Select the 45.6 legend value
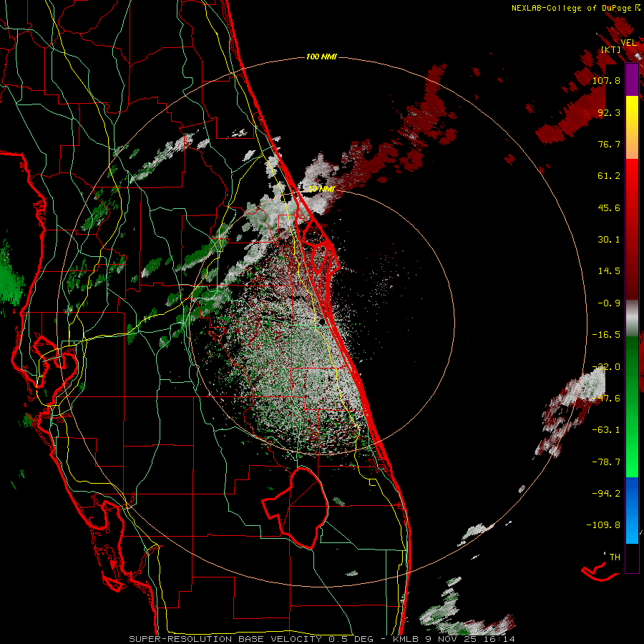Screen dimensions: 644x644 tap(609, 208)
